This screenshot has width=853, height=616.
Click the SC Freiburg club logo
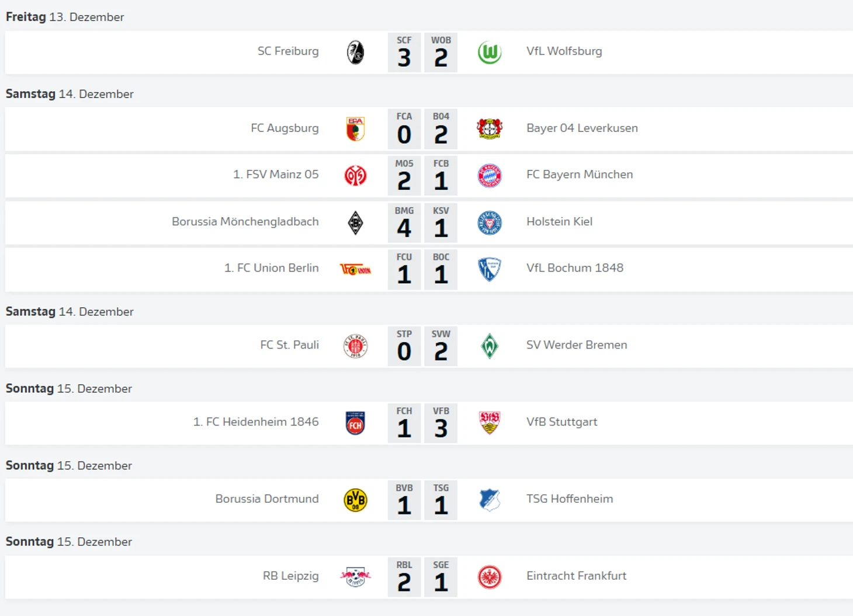click(x=355, y=53)
